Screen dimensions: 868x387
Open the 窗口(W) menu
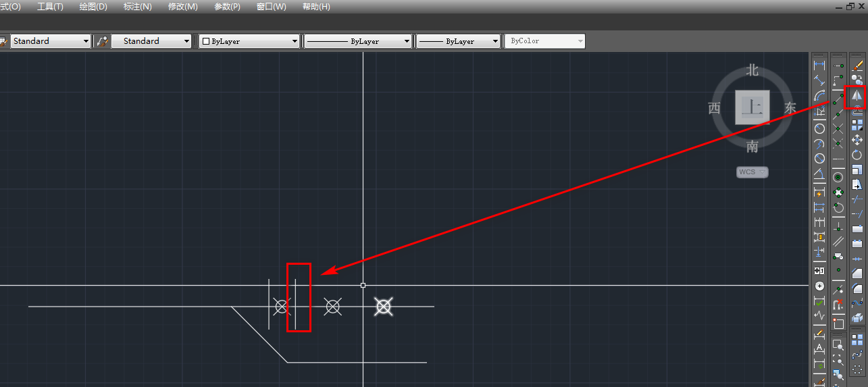pyautogui.click(x=271, y=7)
